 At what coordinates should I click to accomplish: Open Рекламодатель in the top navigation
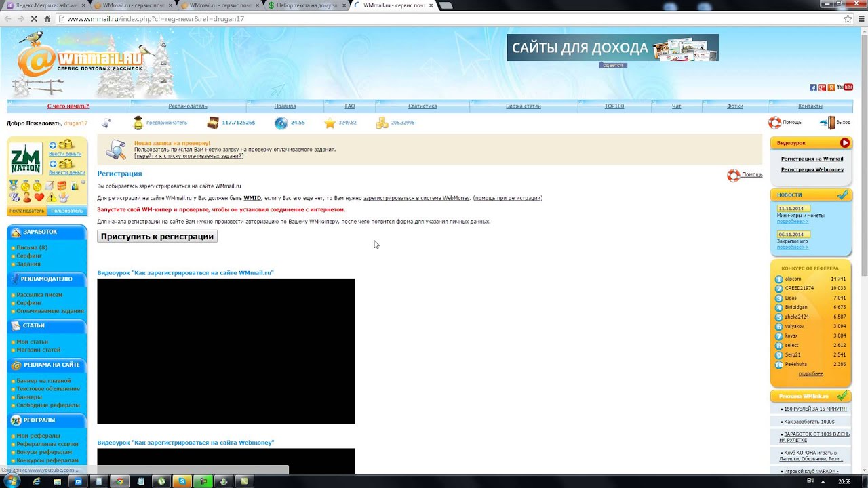188,106
